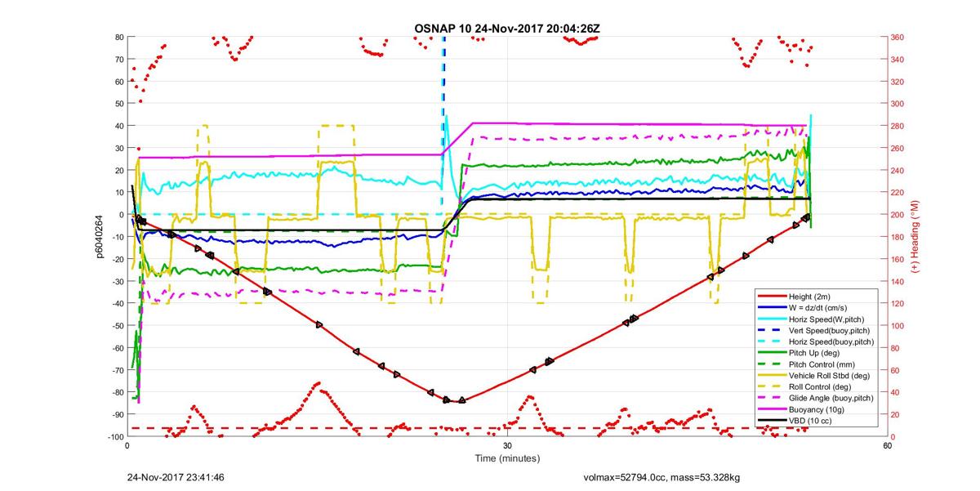
Task: Click the timestamp "24-Nov-2017 23:41:46" below the plot
Action: coord(176,477)
